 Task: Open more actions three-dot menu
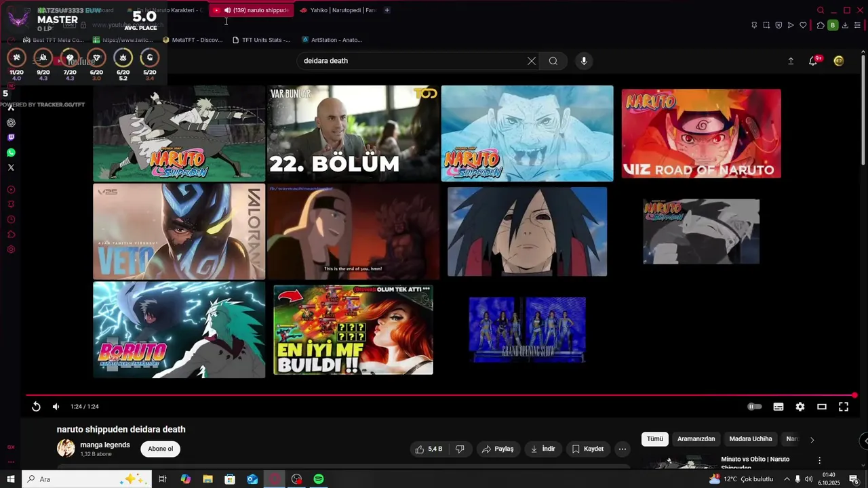623,449
